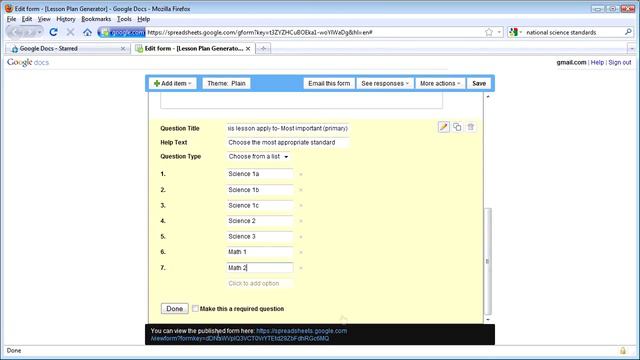Image resolution: width=640 pixels, height=360 pixels.
Task: Open search engine selector icon
Action: click(516, 32)
